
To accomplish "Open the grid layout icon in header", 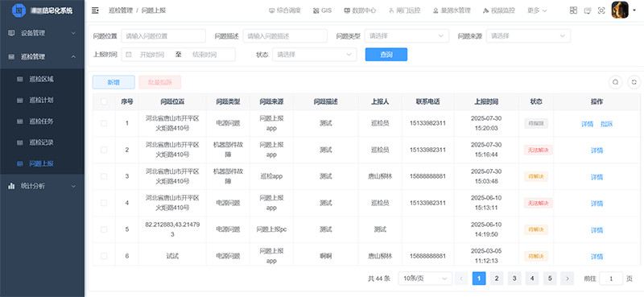I will click(x=573, y=10).
